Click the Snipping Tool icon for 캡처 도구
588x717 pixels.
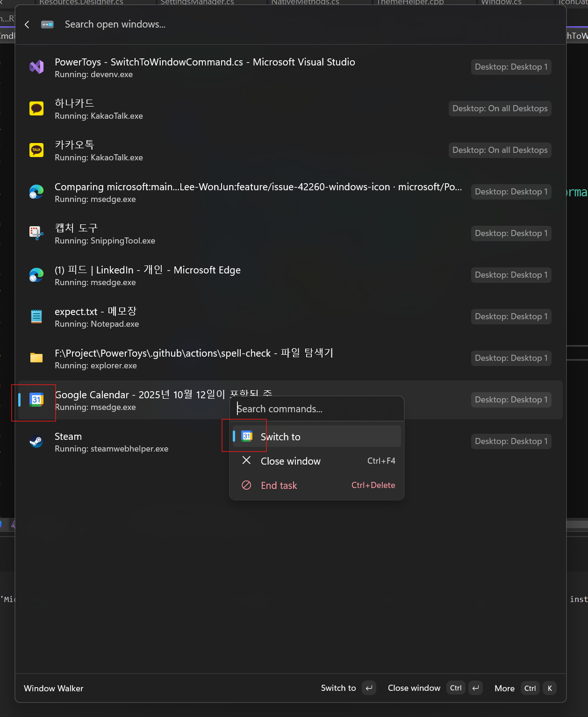click(36, 234)
